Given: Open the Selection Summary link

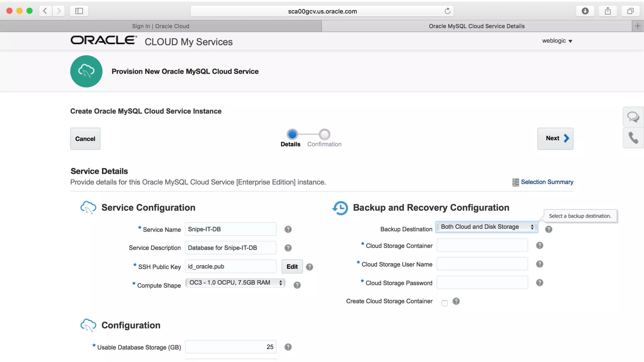Looking at the screenshot, I should click(x=547, y=182).
